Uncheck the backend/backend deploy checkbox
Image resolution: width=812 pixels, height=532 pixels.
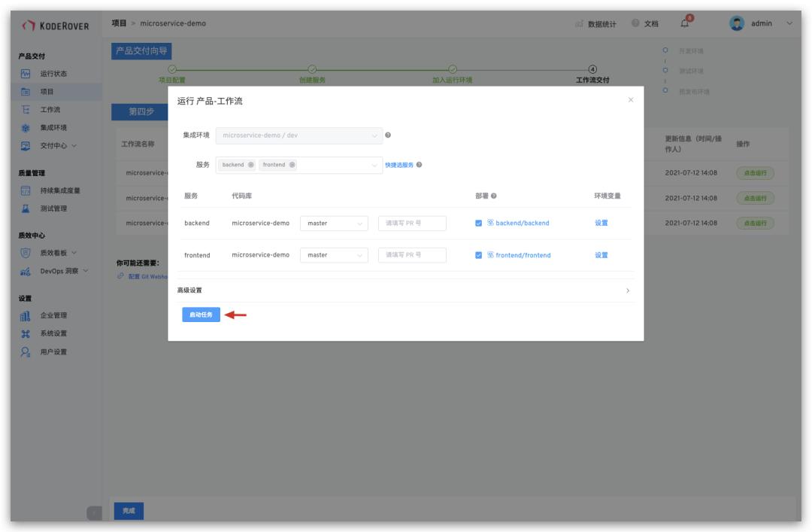click(478, 223)
